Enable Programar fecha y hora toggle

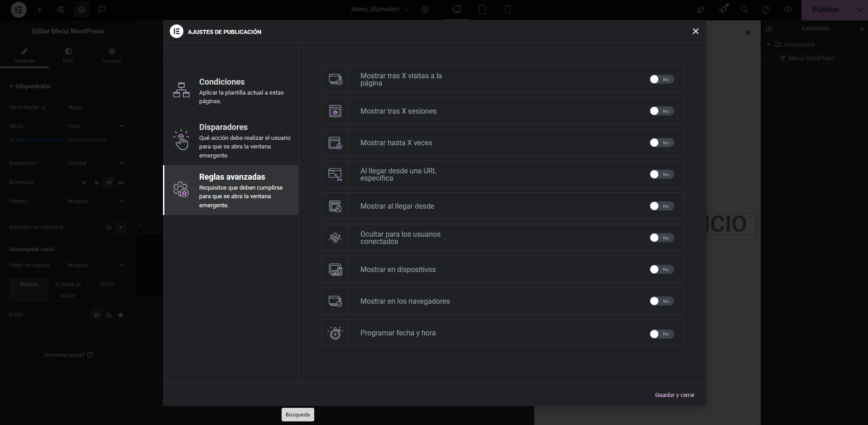coord(662,334)
